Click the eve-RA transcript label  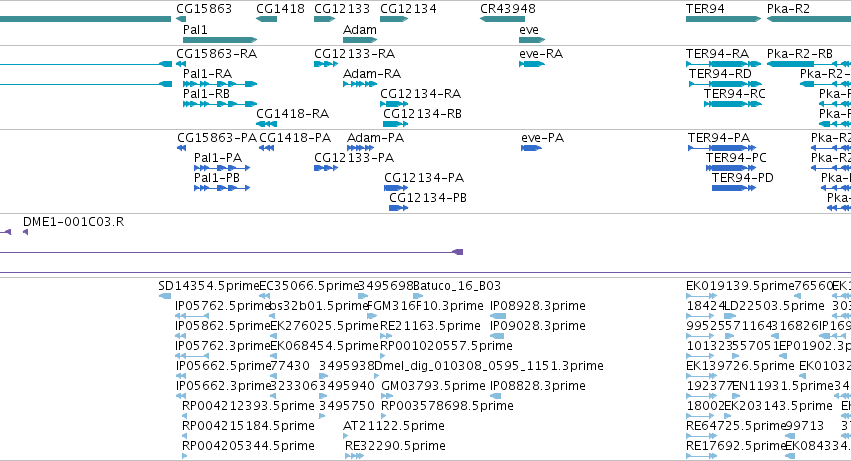click(x=541, y=54)
